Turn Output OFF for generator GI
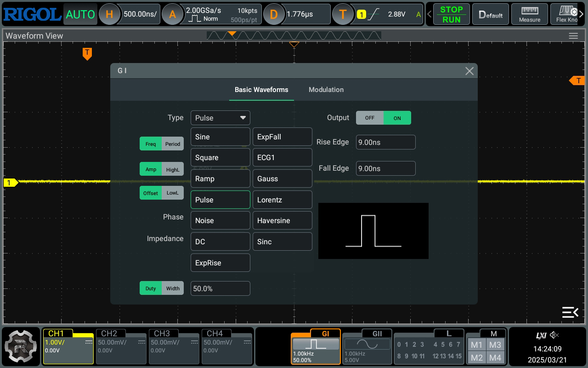The image size is (588, 368). tap(370, 118)
